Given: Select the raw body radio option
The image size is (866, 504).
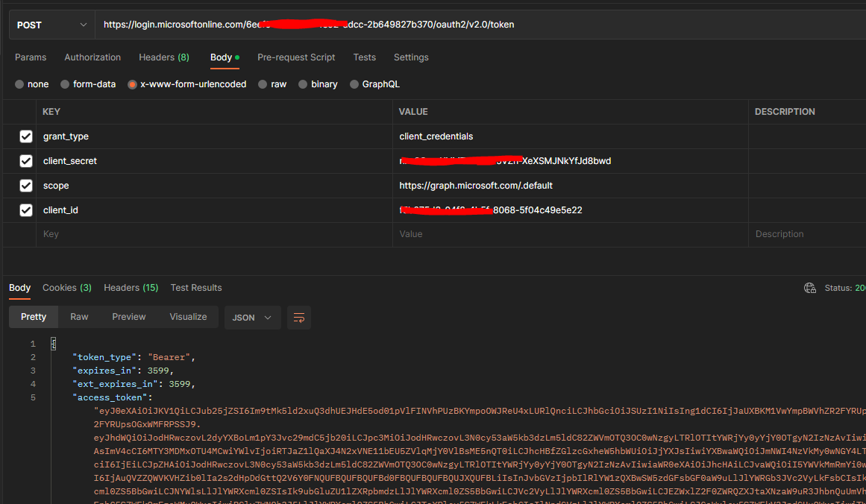Looking at the screenshot, I should tap(263, 84).
